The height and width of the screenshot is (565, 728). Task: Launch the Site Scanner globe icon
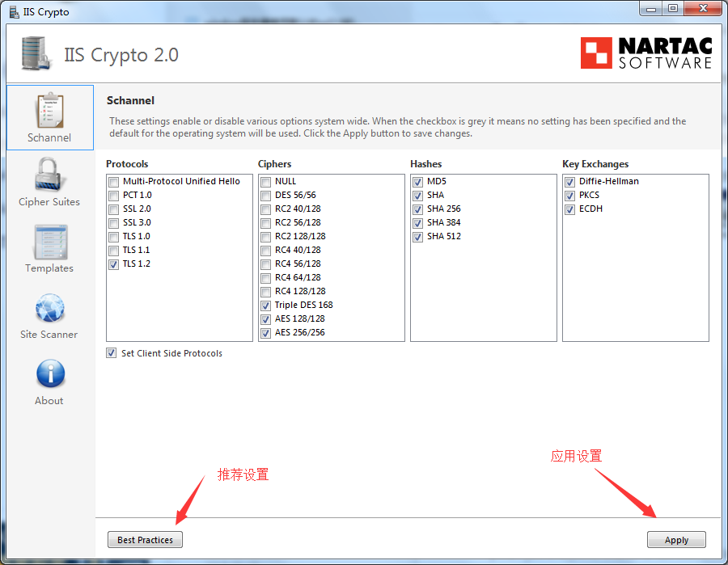tap(50, 308)
